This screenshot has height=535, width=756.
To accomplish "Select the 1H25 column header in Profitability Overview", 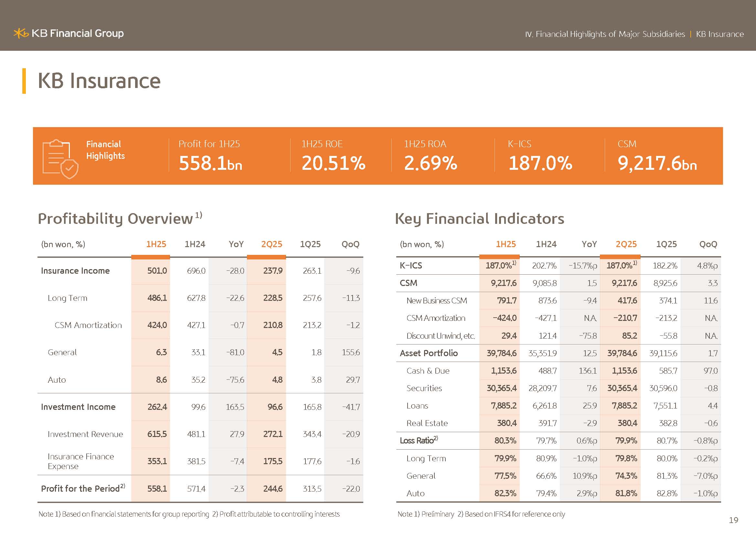I will coord(156,244).
